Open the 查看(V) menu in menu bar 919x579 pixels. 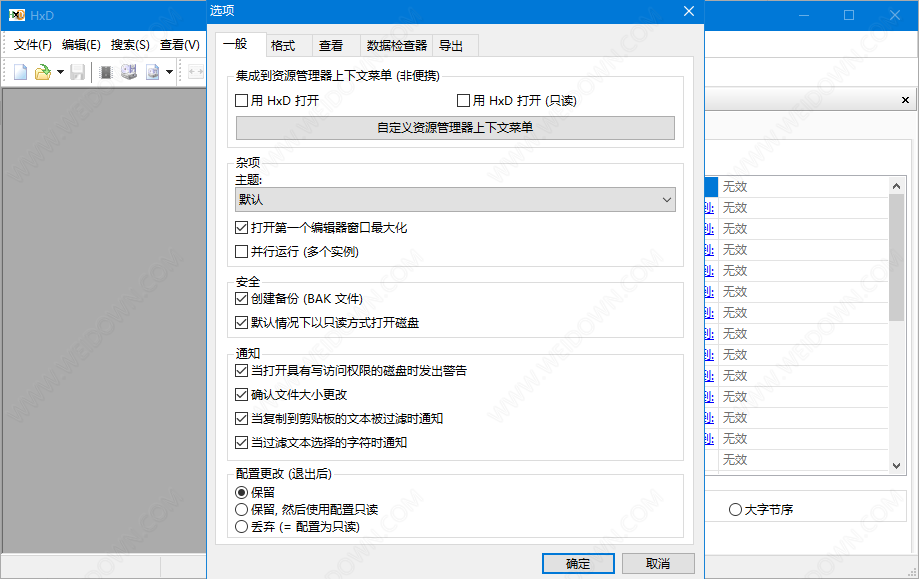coord(179,45)
